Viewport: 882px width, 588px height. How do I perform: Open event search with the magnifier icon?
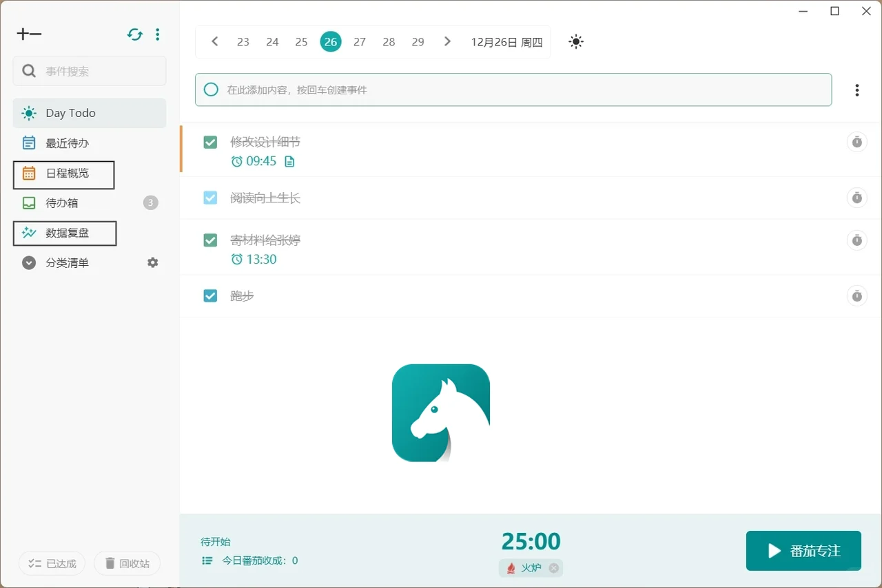pos(28,70)
